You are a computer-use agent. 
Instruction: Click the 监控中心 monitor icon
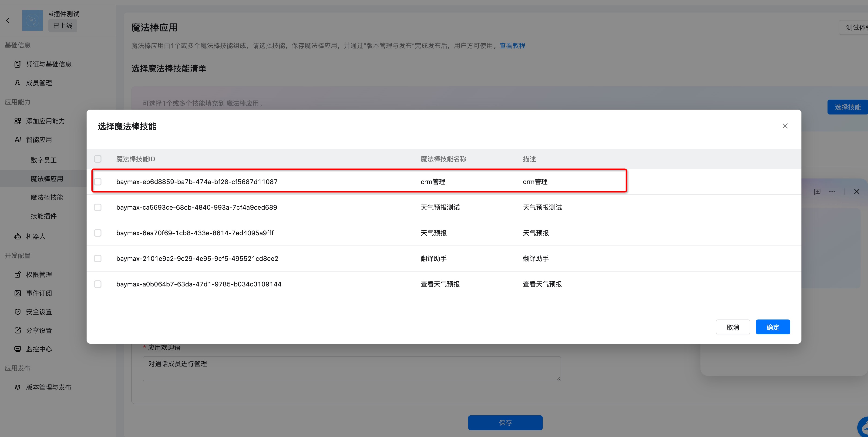(x=17, y=349)
